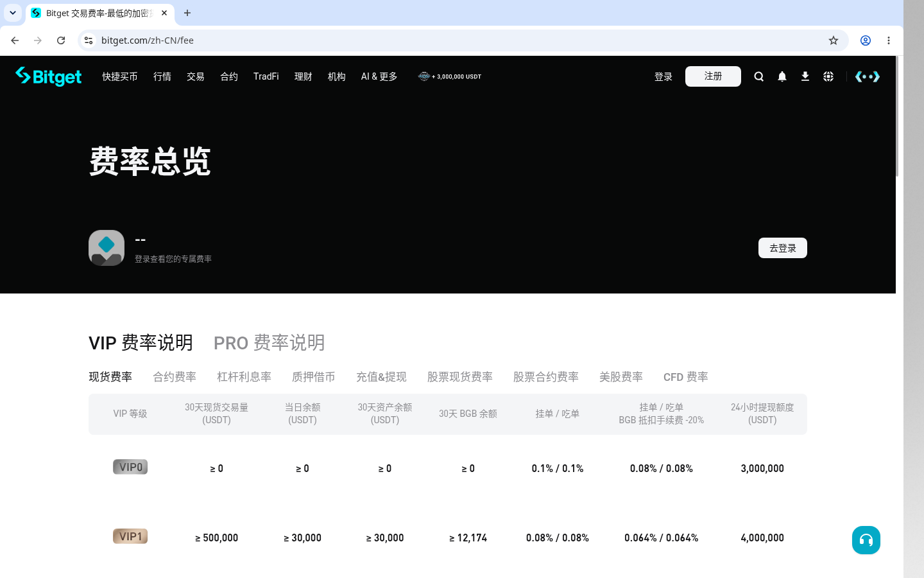Reload the page
Image resolution: width=924 pixels, height=578 pixels.
(61, 40)
